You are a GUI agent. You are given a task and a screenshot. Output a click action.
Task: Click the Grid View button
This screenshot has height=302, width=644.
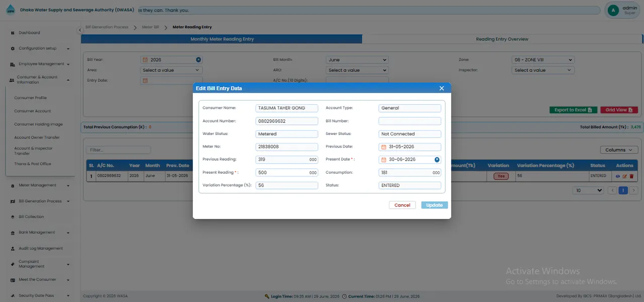click(619, 110)
